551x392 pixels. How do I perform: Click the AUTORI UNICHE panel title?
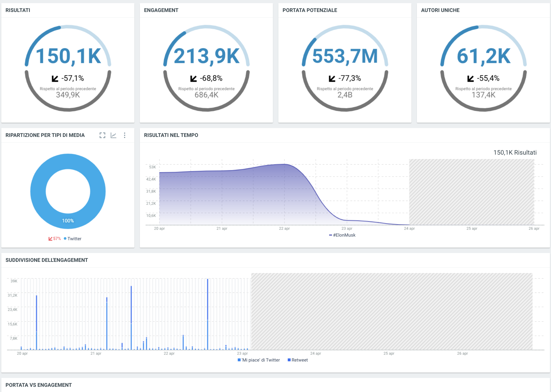coord(440,10)
